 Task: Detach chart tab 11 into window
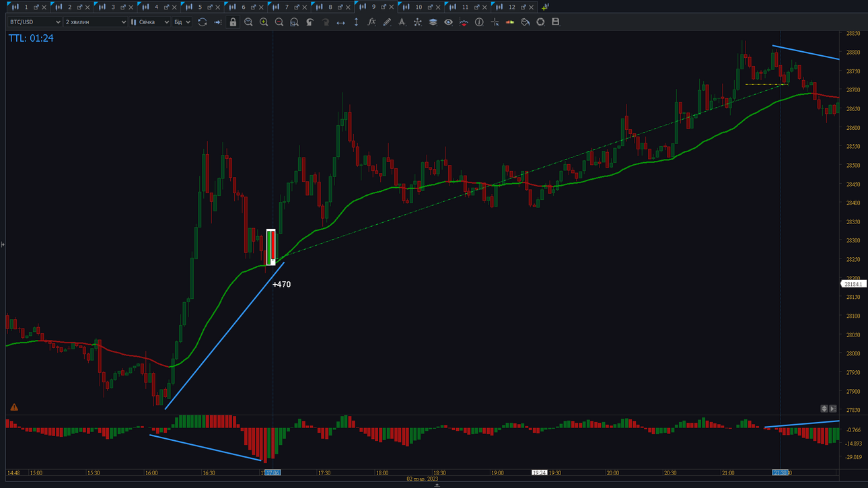[477, 7]
